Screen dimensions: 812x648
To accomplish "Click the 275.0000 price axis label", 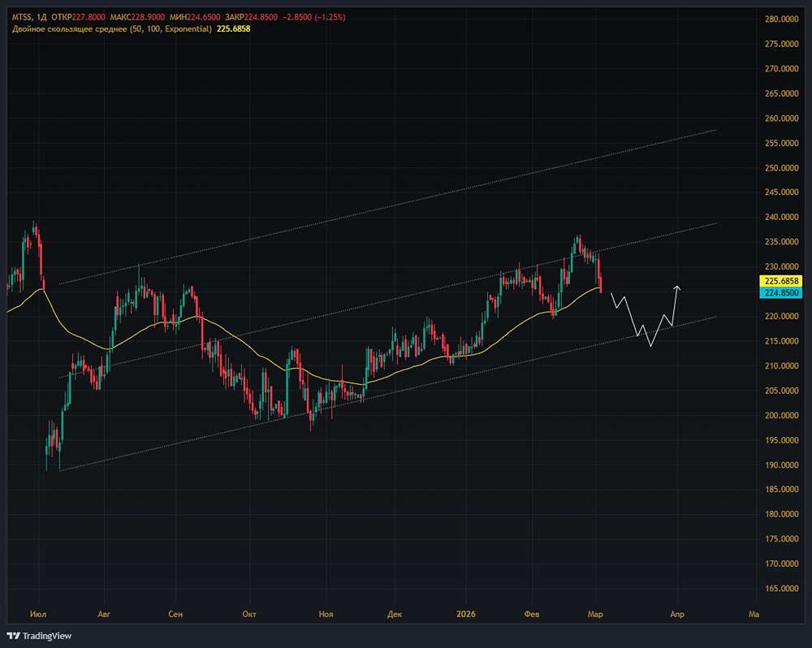I will pyautogui.click(x=781, y=44).
